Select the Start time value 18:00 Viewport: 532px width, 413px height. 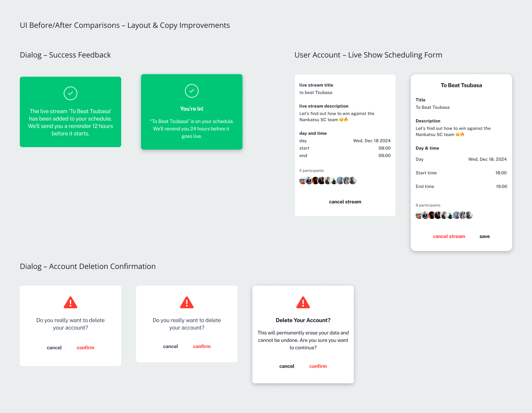tap(501, 173)
